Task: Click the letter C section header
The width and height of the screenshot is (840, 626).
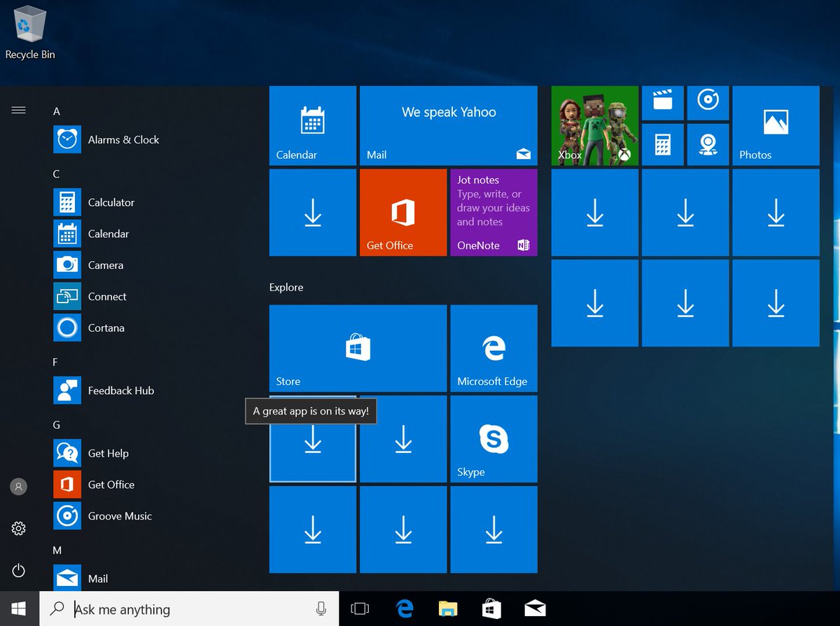Action: pyautogui.click(x=57, y=174)
